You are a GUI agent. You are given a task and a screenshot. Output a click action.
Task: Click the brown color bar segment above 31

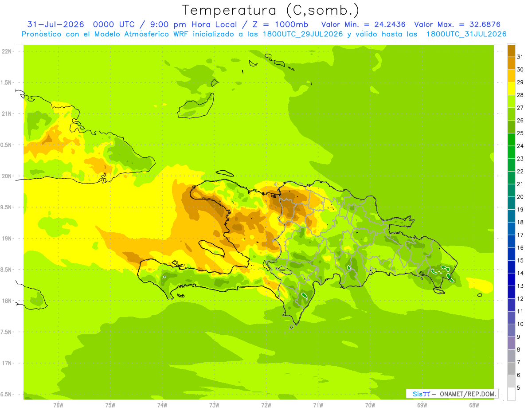pyautogui.click(x=511, y=51)
